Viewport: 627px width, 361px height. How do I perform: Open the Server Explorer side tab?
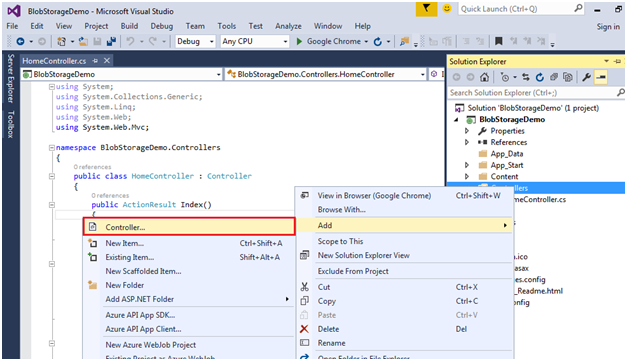(x=11, y=78)
